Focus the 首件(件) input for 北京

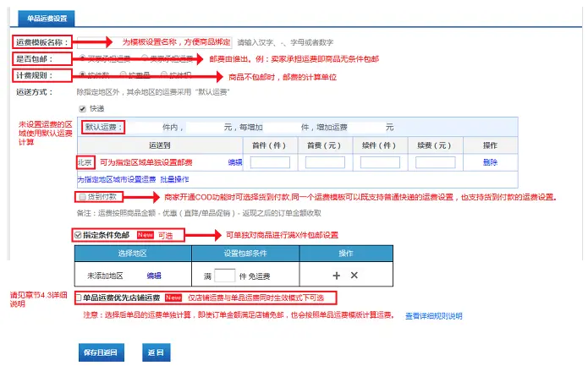point(270,162)
